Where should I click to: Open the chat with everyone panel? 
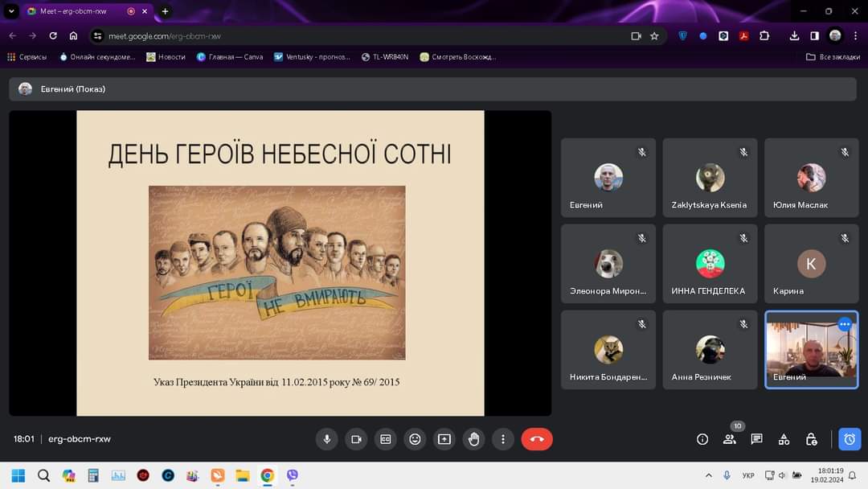(x=756, y=439)
